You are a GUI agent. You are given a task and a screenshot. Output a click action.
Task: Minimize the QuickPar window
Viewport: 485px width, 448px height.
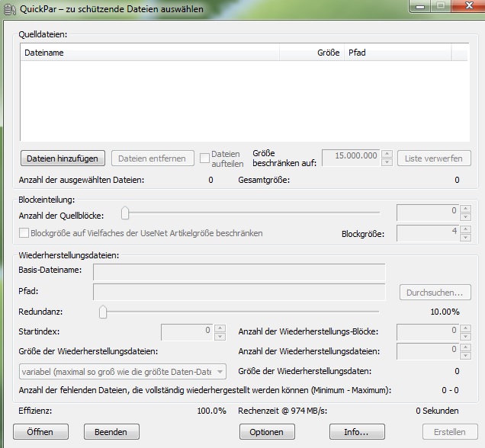click(x=420, y=6)
